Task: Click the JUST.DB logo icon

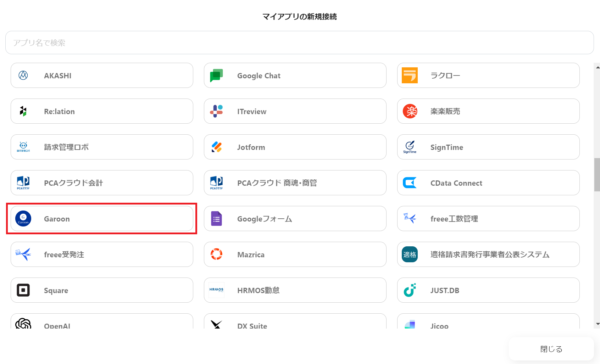Action: 410,290
